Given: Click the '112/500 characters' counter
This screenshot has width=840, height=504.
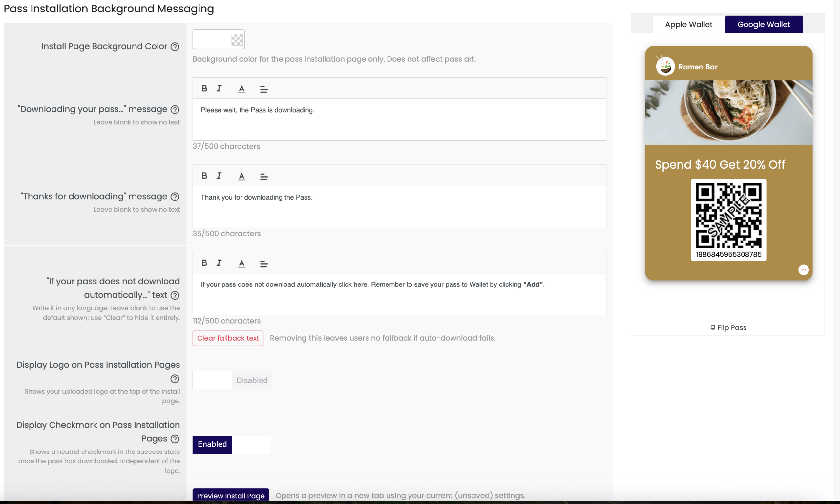Looking at the screenshot, I should click(x=226, y=321).
